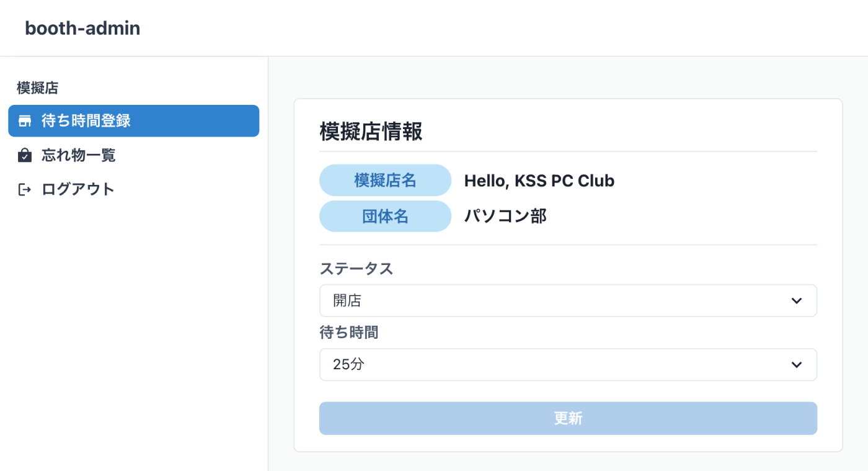Image resolution: width=868 pixels, height=471 pixels.
Task: Click the booth-admin title link
Action: tap(82, 28)
